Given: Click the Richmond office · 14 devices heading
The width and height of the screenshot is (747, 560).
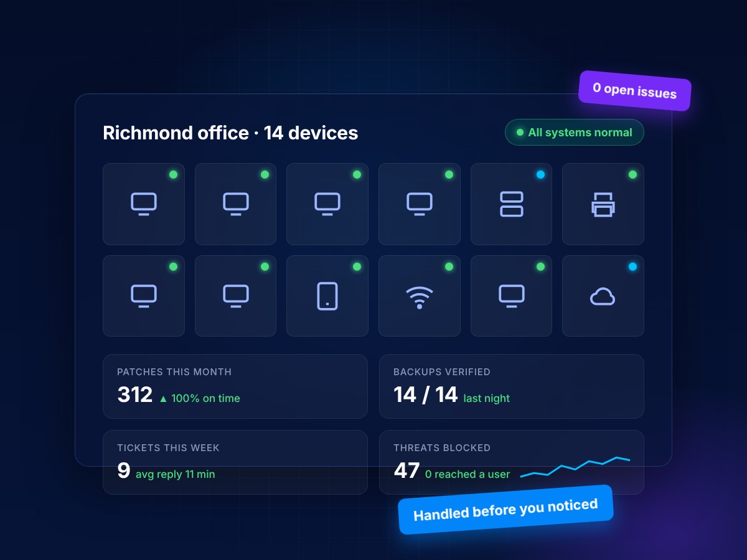Looking at the screenshot, I should coord(230,133).
